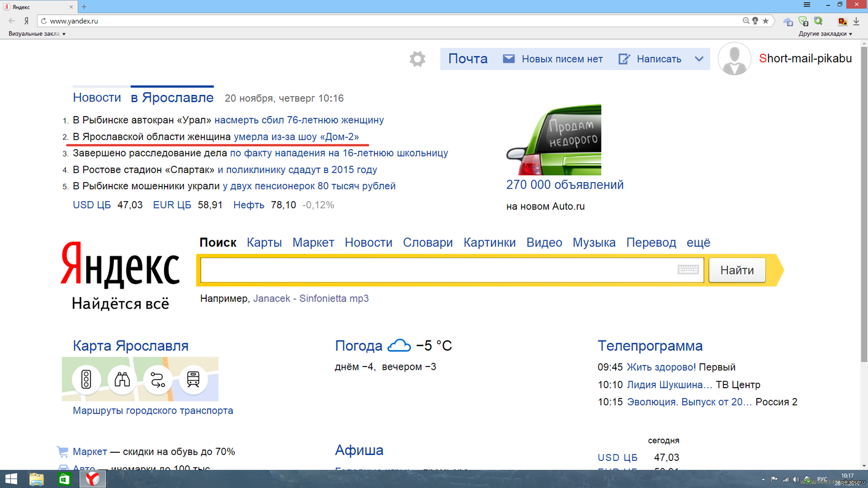Click the train transport icon on the map
The image size is (868, 488).
(x=193, y=379)
